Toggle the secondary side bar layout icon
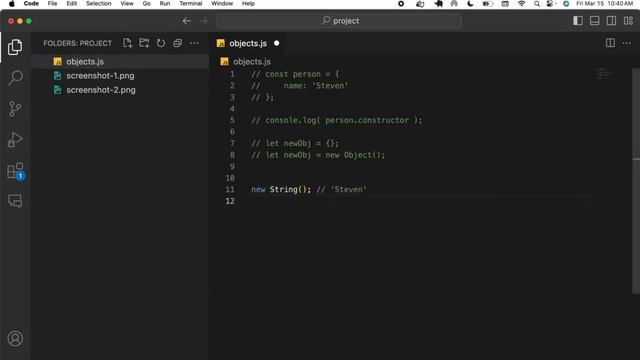The width and height of the screenshot is (640, 360). point(611,21)
